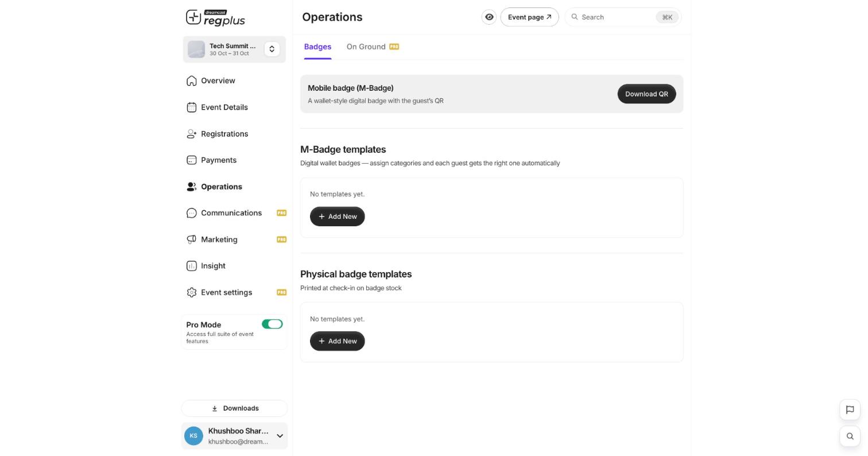Screen dimensions: 868x456
Task: Open the Overview home icon
Action: pyautogui.click(x=192, y=81)
